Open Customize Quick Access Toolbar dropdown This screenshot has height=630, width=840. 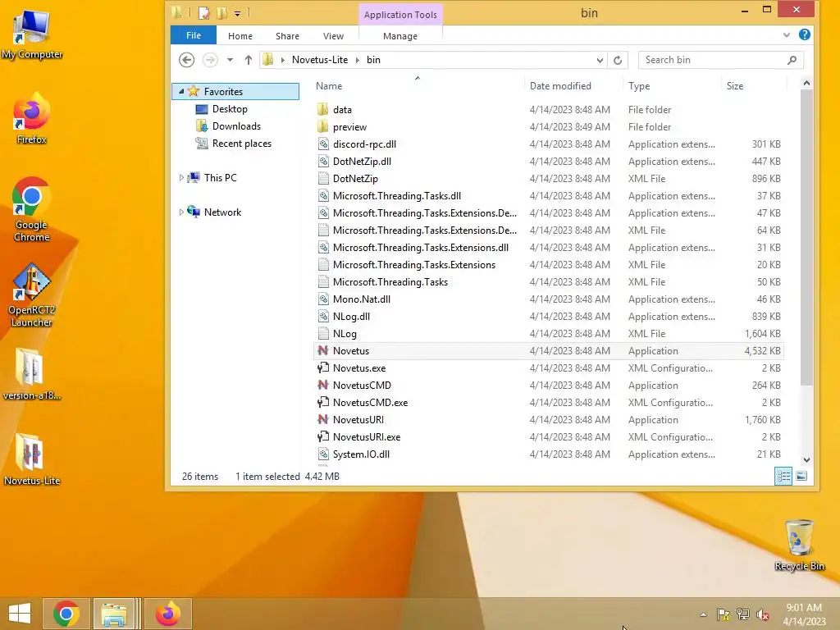point(237,13)
